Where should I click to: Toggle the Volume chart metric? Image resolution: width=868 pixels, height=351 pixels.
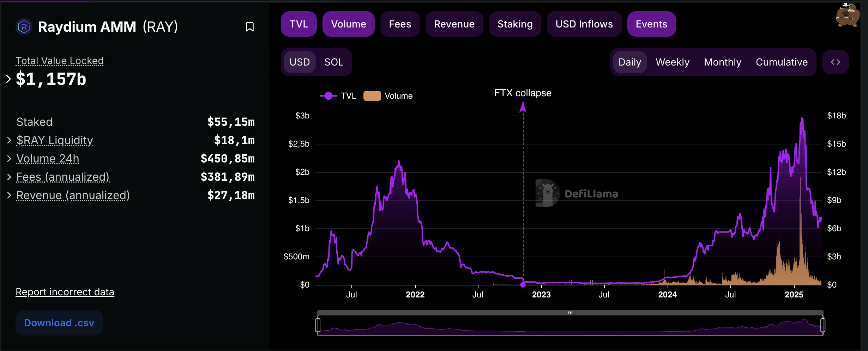pos(348,24)
